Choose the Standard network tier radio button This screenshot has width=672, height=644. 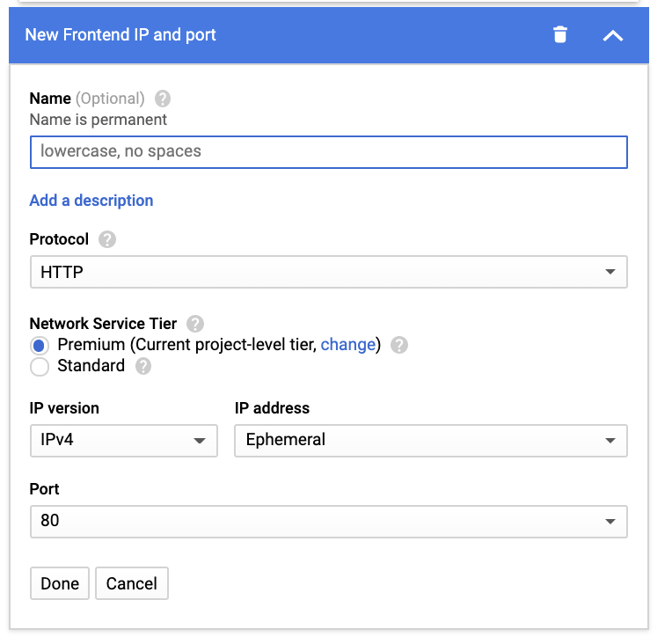pos(40,366)
